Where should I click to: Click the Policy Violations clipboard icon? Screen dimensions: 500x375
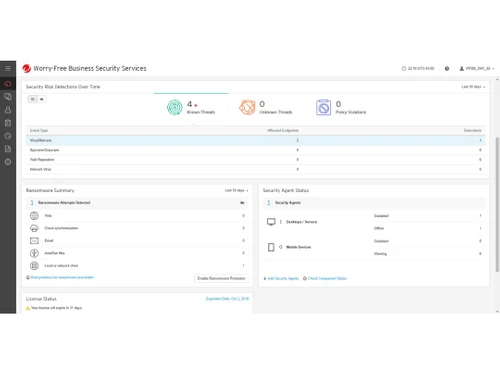pyautogui.click(x=323, y=107)
